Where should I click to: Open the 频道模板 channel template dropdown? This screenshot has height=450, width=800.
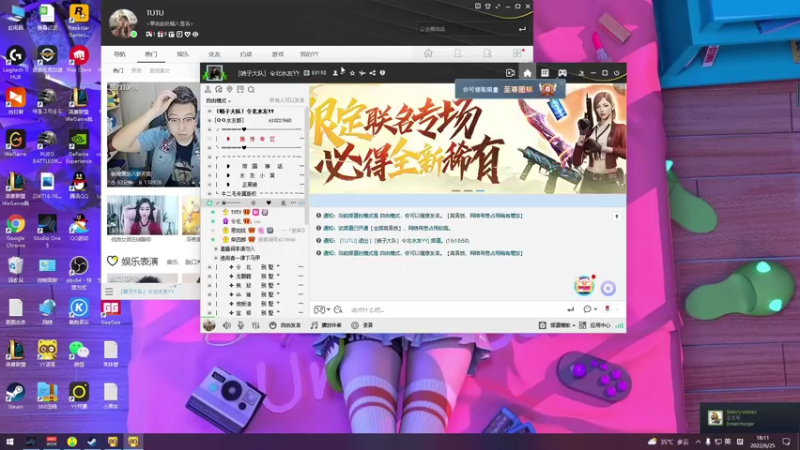tap(558, 325)
